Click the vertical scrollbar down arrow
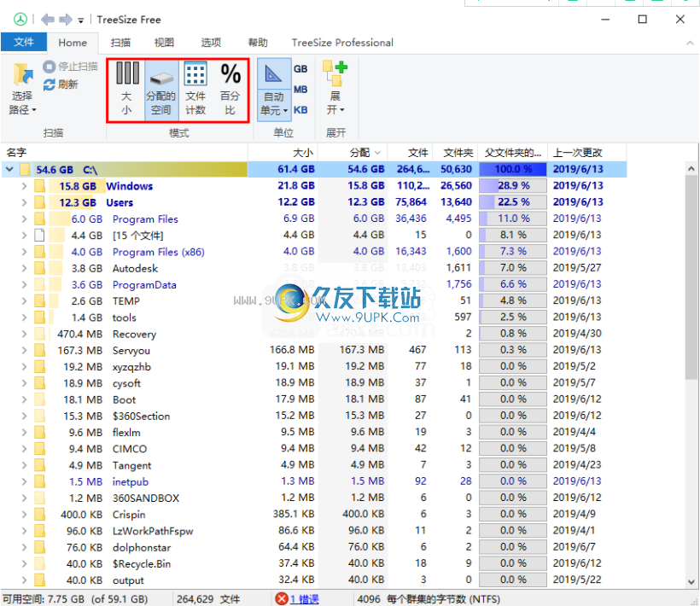This screenshot has height=606, width=700. (x=691, y=582)
